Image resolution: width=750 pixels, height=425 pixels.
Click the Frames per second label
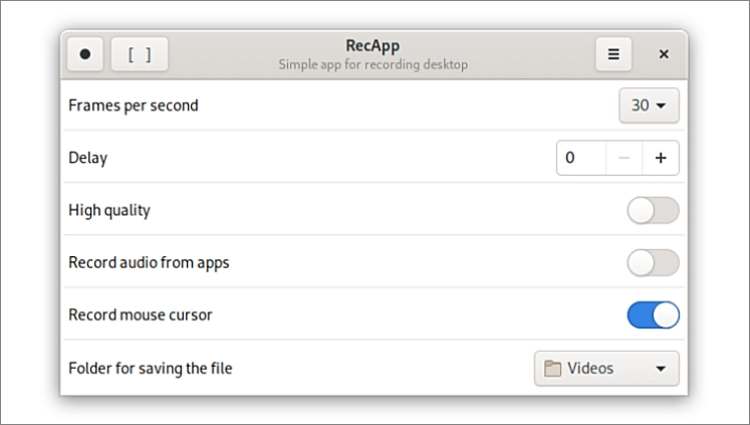click(133, 105)
